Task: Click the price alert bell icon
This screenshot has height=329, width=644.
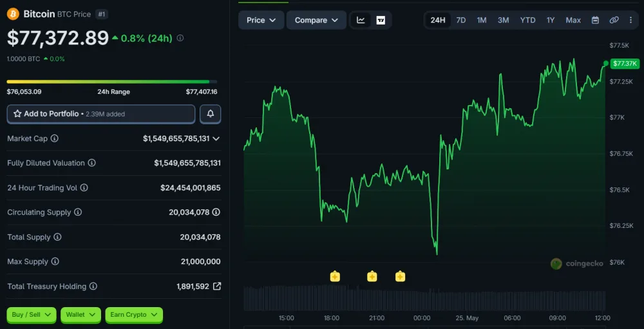Action: (211, 114)
